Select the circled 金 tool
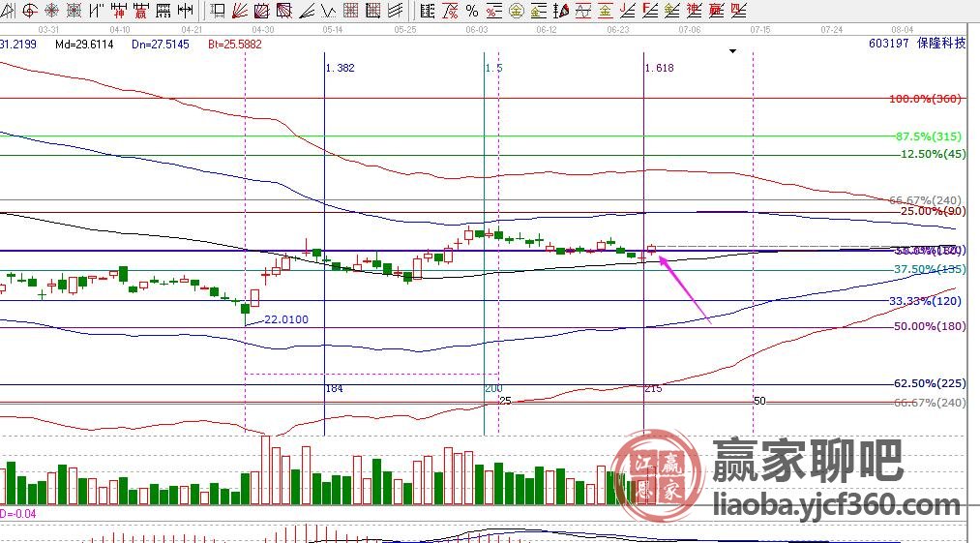 tap(517, 10)
